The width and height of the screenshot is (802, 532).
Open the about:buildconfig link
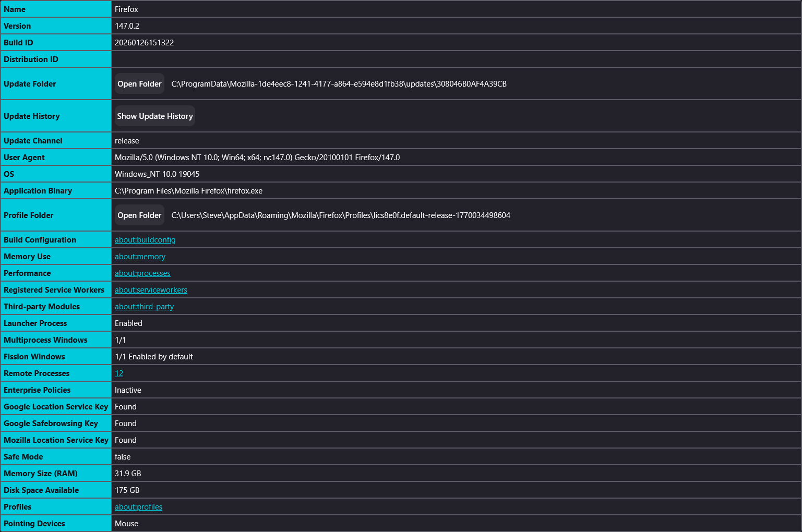[x=145, y=240]
